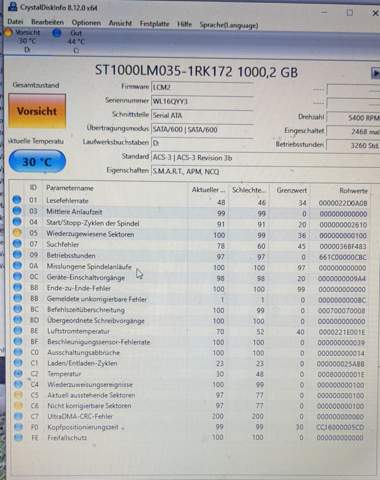Open the Festplatte menu
Image resolution: width=380 pixels, height=480 pixels.
pyautogui.click(x=154, y=24)
